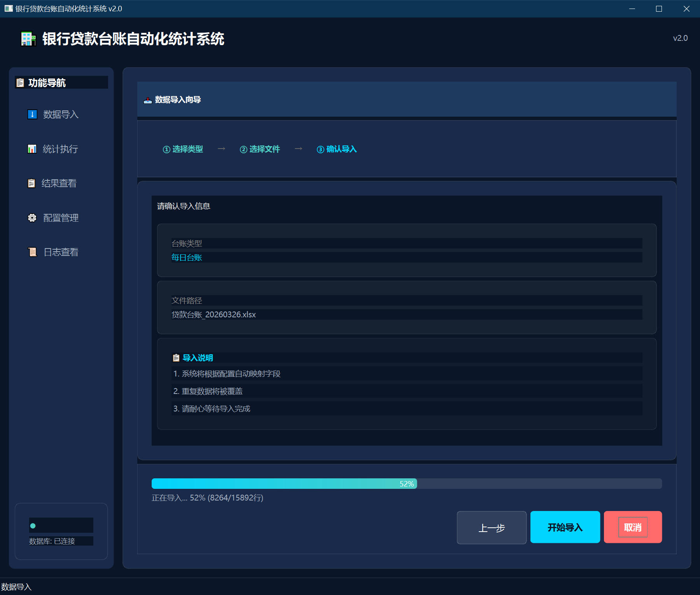Click the building logo in the app header
This screenshot has height=595, width=700.
28,39
